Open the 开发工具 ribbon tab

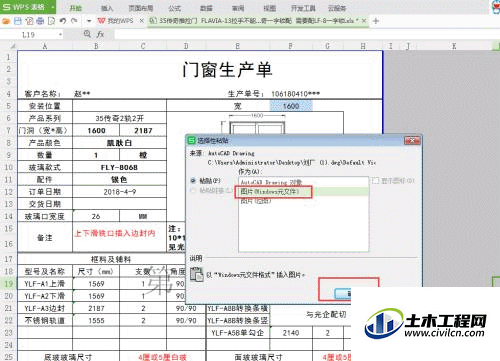click(x=303, y=8)
